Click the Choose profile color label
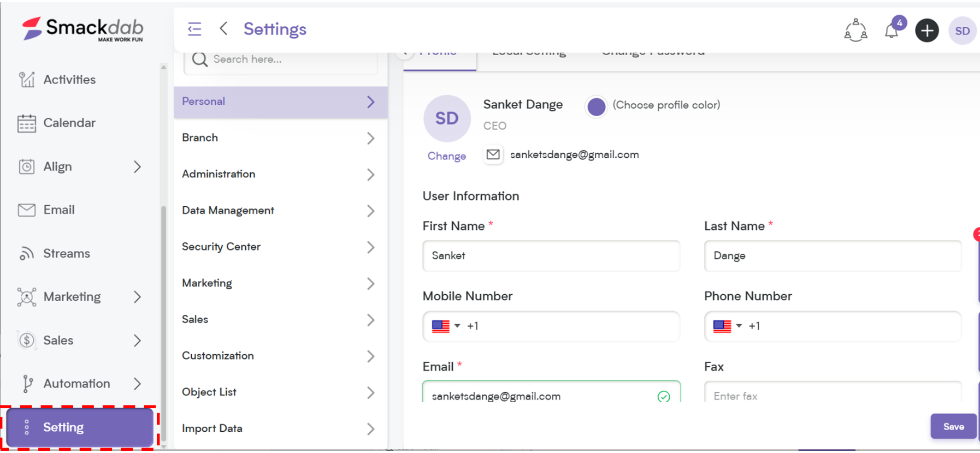Screen dimensions: 980x453 point(666,105)
